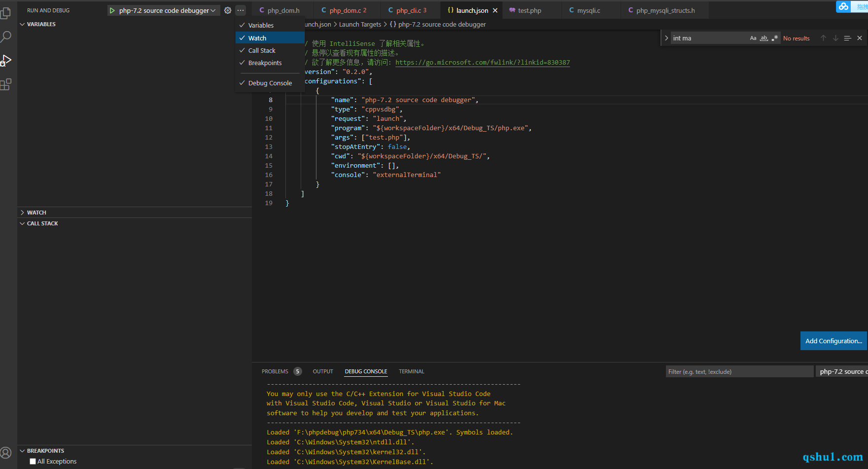868x469 pixels.
Task: Open the Explorer view in activity bar
Action: [6, 13]
